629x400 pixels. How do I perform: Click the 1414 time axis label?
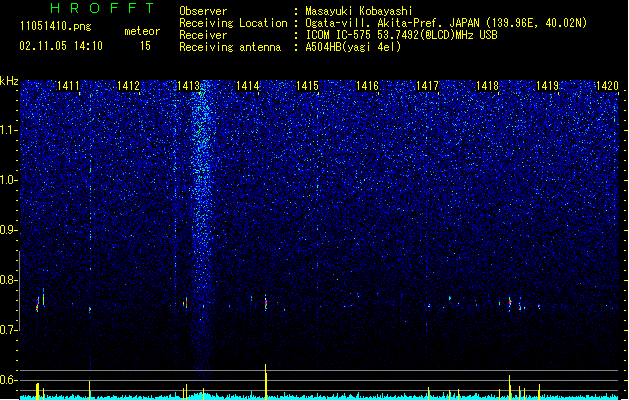248,86
